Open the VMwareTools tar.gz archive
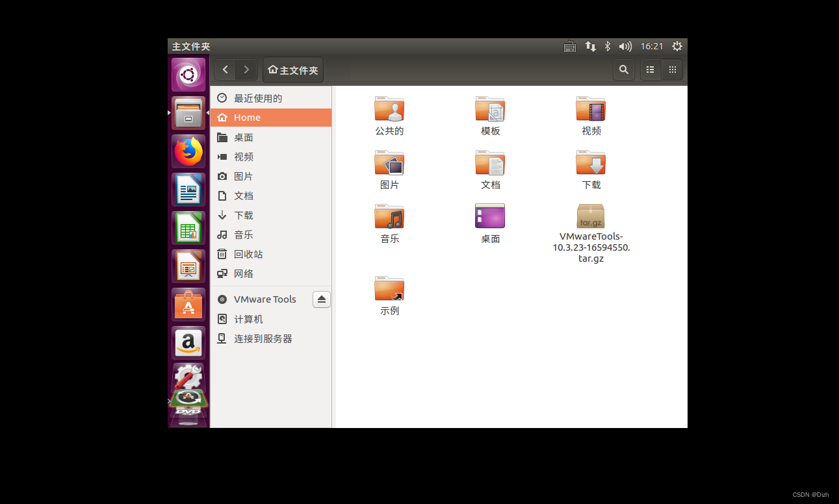The image size is (839, 504). pos(590,216)
